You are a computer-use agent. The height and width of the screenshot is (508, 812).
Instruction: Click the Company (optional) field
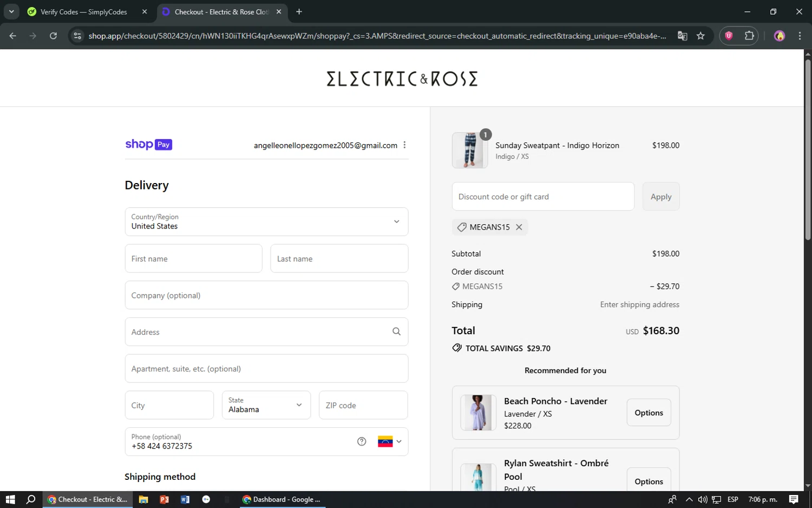[x=266, y=295]
